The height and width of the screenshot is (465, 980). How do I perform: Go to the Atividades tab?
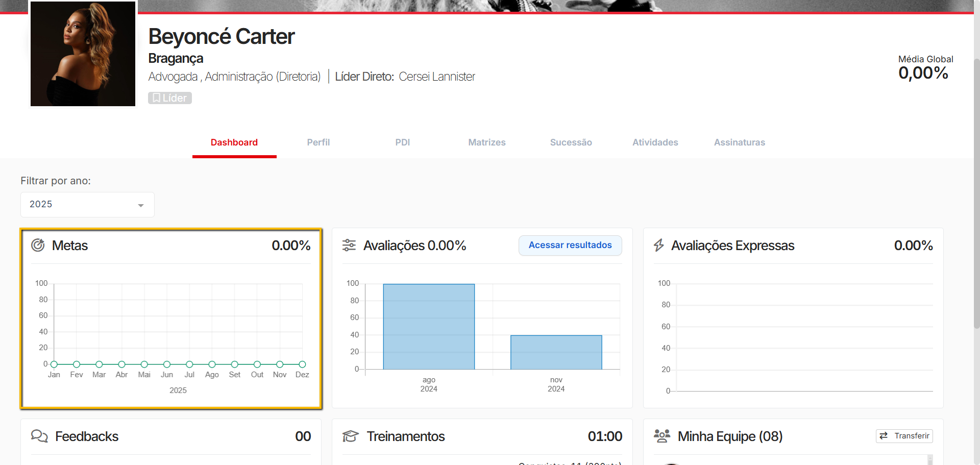(655, 142)
